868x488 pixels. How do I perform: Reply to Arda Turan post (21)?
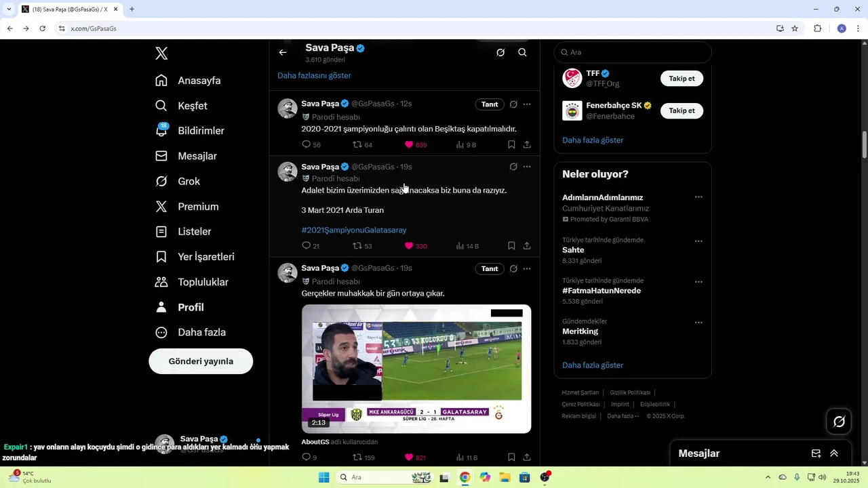(x=311, y=246)
